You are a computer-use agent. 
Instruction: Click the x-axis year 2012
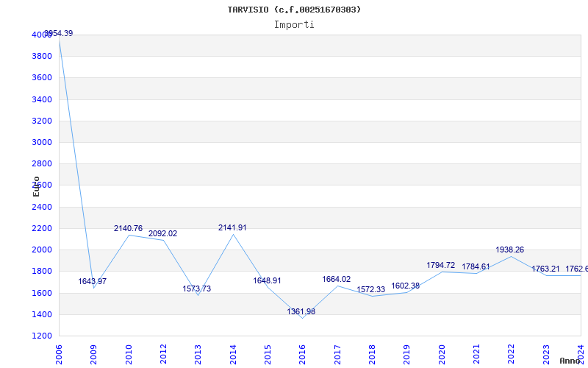[x=163, y=355]
